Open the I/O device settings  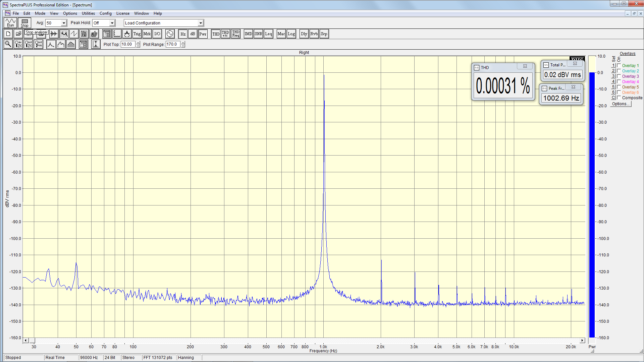[157, 34]
